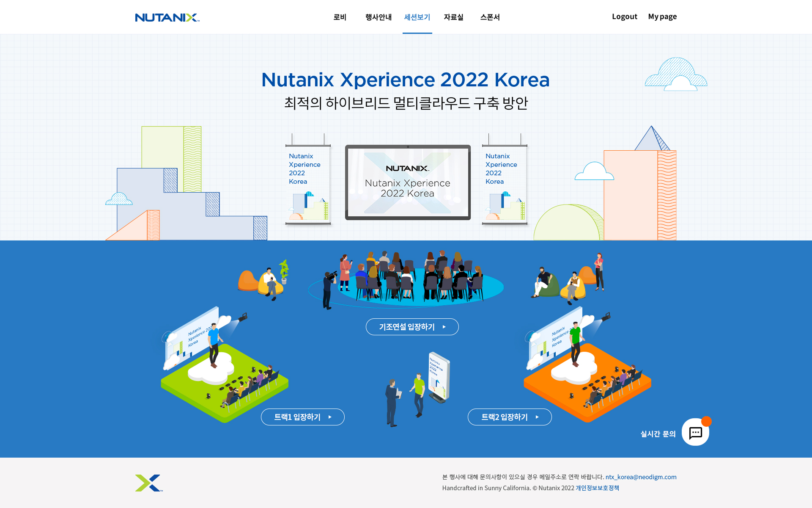Enter Track 1 via 트랙1 입장하기
This screenshot has height=508, width=812.
coord(303,417)
